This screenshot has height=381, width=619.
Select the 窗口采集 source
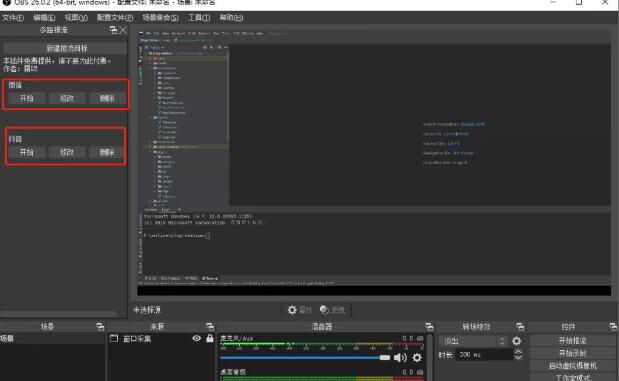pos(137,339)
